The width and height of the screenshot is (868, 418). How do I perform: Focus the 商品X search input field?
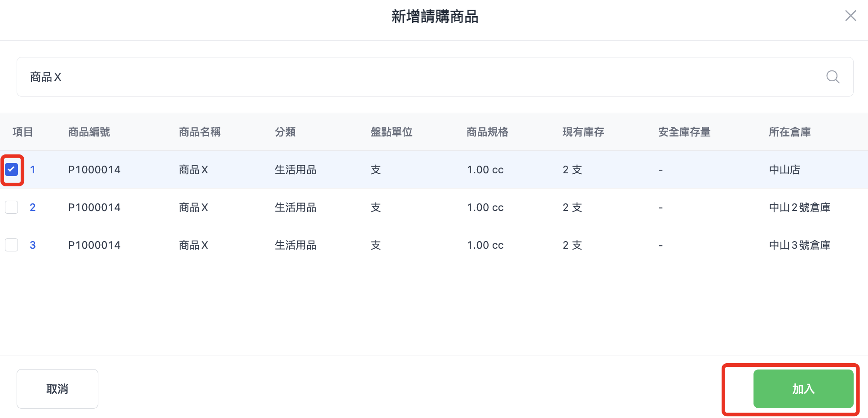pos(404,77)
